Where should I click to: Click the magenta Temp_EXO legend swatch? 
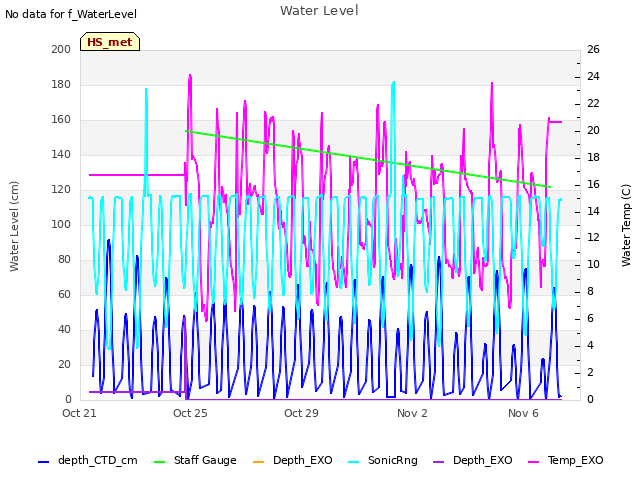coord(533,462)
